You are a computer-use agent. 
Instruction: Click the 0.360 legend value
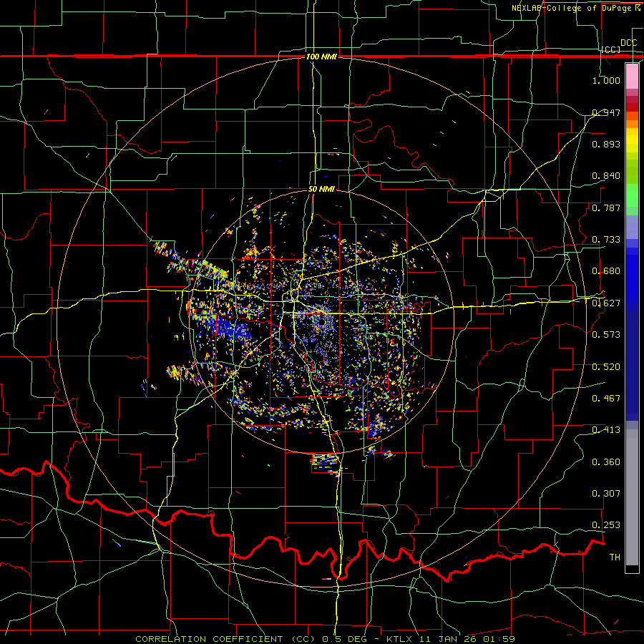606,462
